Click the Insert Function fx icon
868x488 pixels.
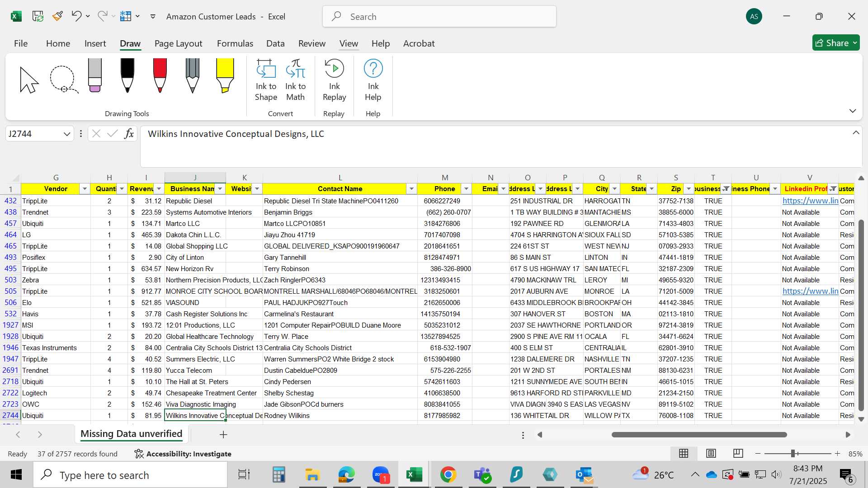click(x=129, y=134)
